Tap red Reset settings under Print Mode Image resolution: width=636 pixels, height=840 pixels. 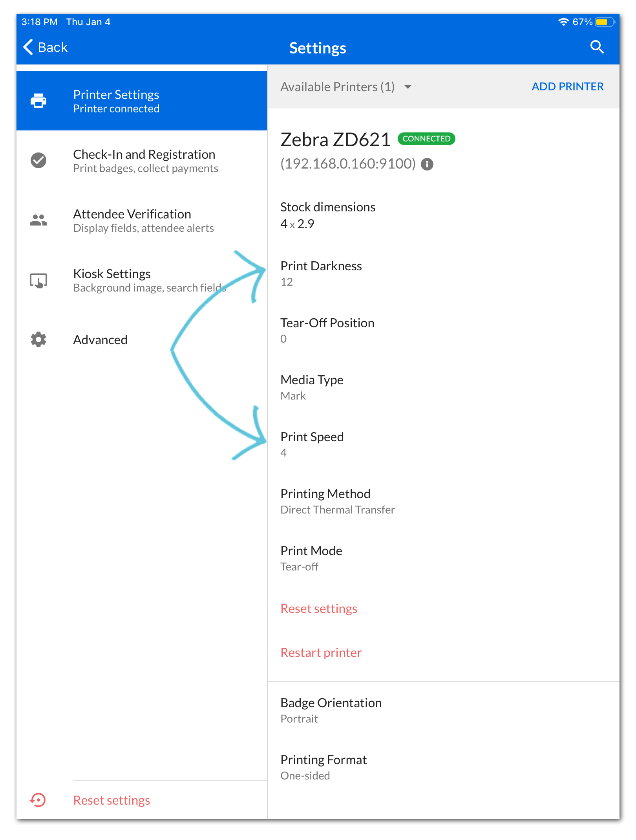click(319, 609)
